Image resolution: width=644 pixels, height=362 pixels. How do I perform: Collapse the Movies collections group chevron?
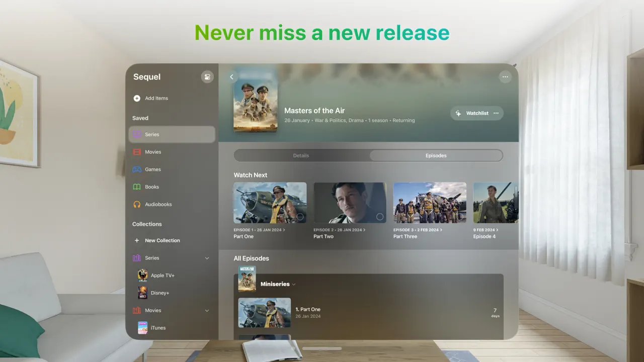[207, 311]
